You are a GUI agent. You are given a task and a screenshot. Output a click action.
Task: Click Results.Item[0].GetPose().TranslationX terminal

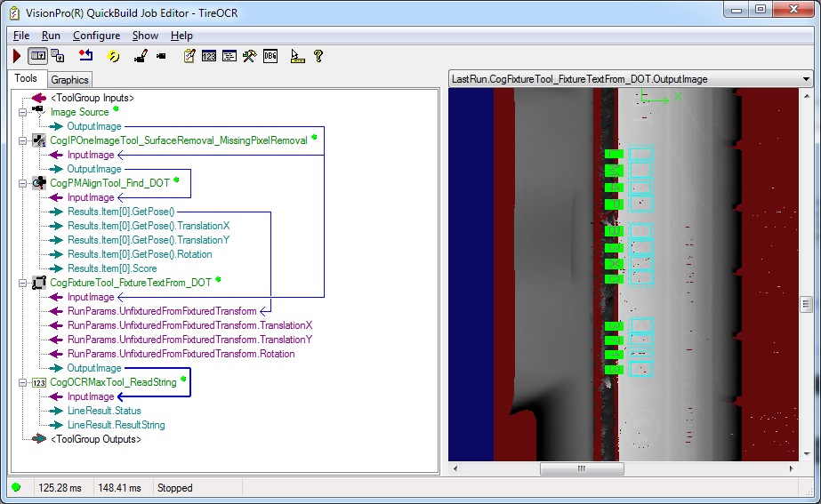pyautogui.click(x=149, y=226)
